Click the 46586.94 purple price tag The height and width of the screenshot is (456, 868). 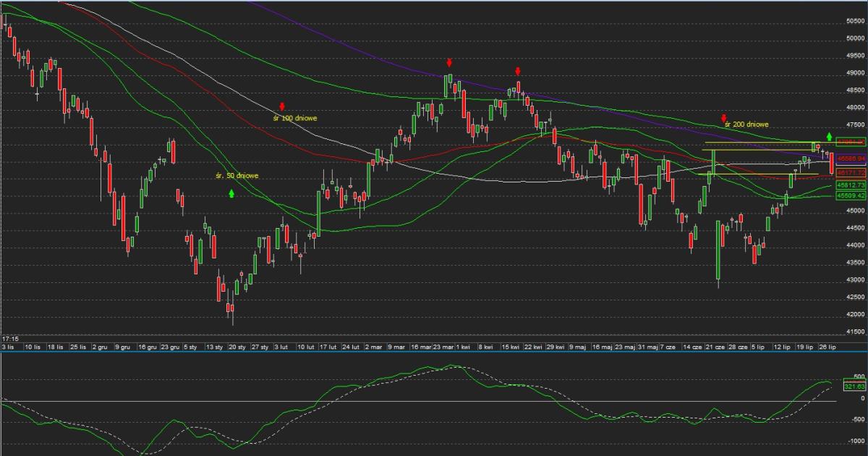pyautogui.click(x=850, y=157)
